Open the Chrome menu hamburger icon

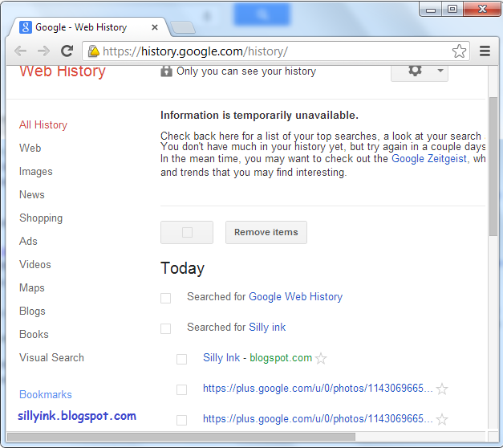pos(485,51)
